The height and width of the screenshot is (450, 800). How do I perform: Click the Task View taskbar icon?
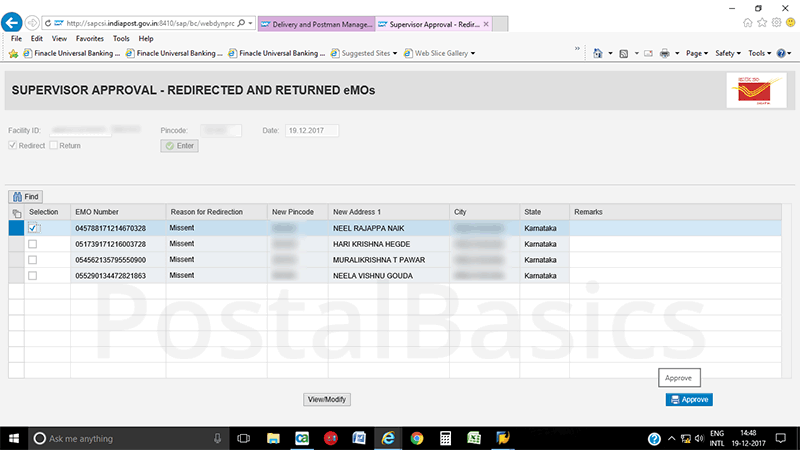click(243, 438)
